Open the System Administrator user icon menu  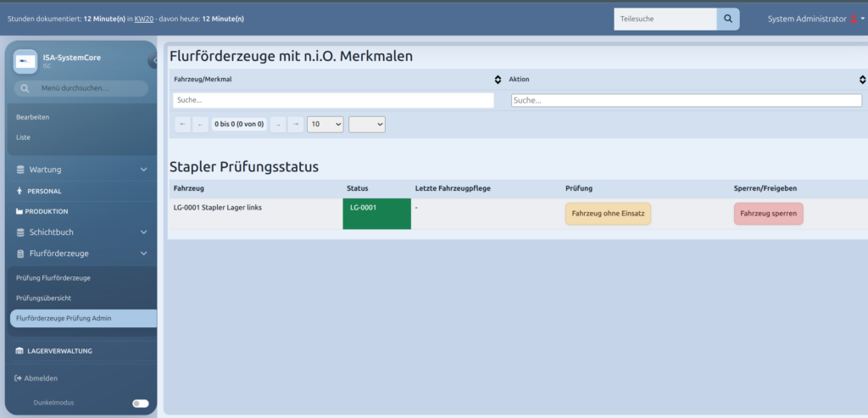(x=853, y=19)
